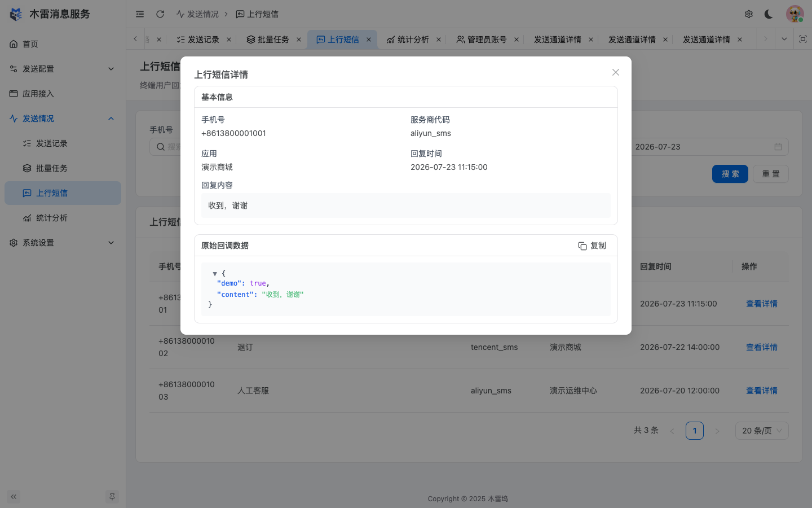The width and height of the screenshot is (812, 508).
Task: Close the 统计分析 tab
Action: (439, 40)
